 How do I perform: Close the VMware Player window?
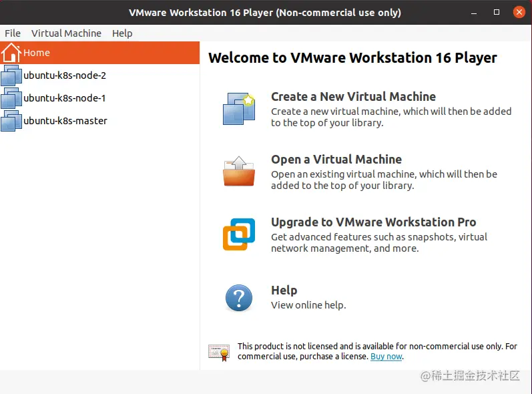point(519,13)
